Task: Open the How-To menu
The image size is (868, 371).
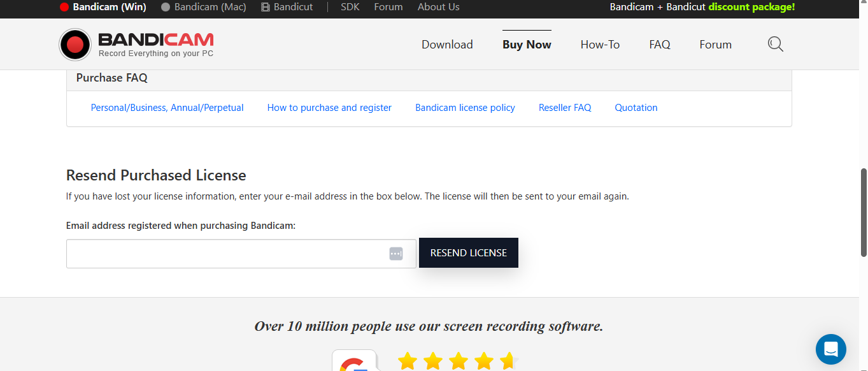Action: 600,45
